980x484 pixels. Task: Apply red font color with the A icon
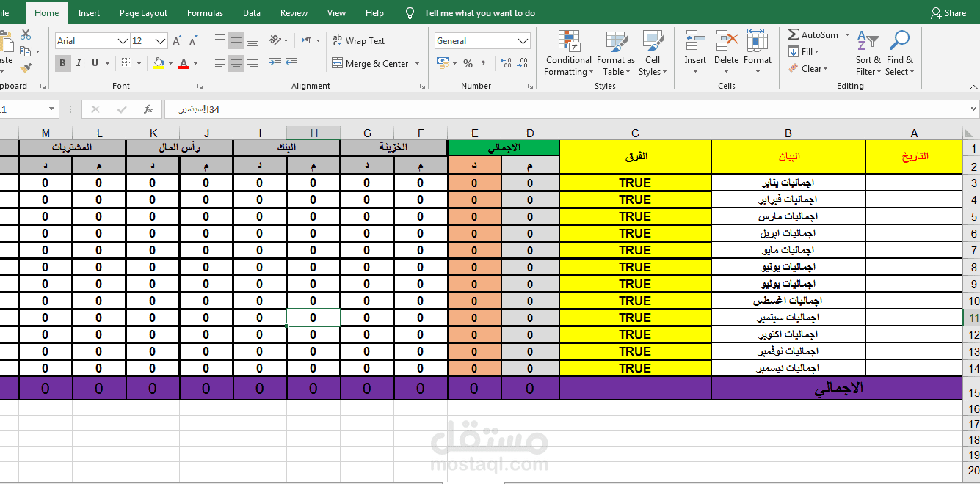point(184,64)
